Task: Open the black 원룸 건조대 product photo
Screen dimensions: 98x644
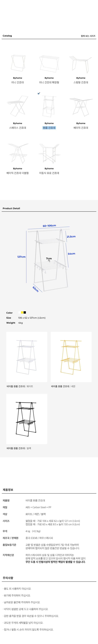Action: tap(27, 419)
